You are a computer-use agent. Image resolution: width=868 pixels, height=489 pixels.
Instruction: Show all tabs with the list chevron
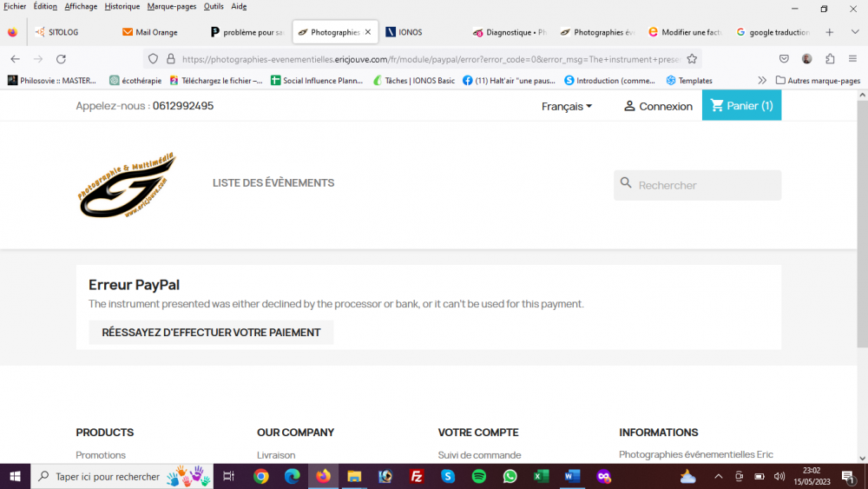tap(855, 32)
